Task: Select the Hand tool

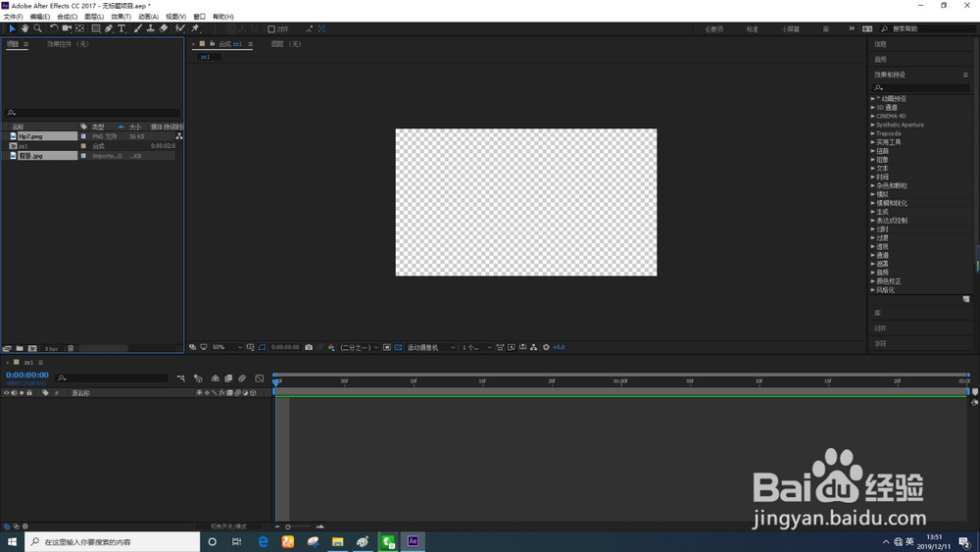Action: pos(24,28)
